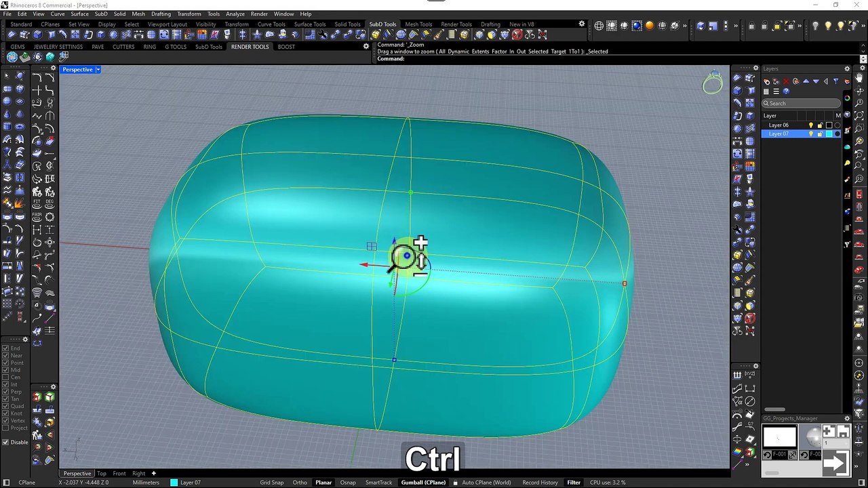
Task: Open the Layers panel help icon
Action: pyautogui.click(x=786, y=91)
